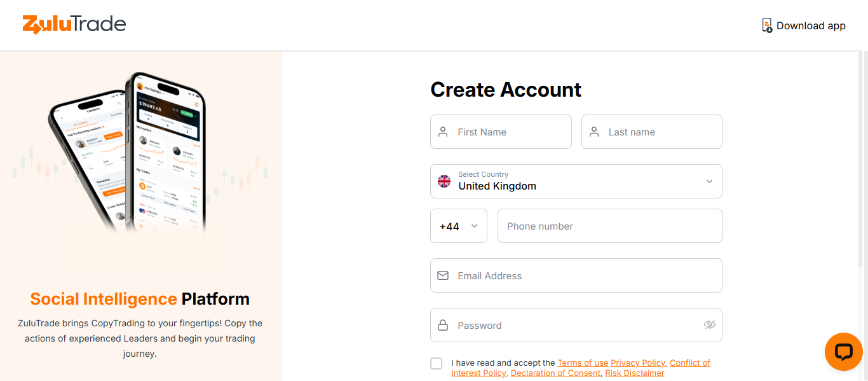Open the Declaration of Consent link
The height and width of the screenshot is (381, 868).
[555, 373]
